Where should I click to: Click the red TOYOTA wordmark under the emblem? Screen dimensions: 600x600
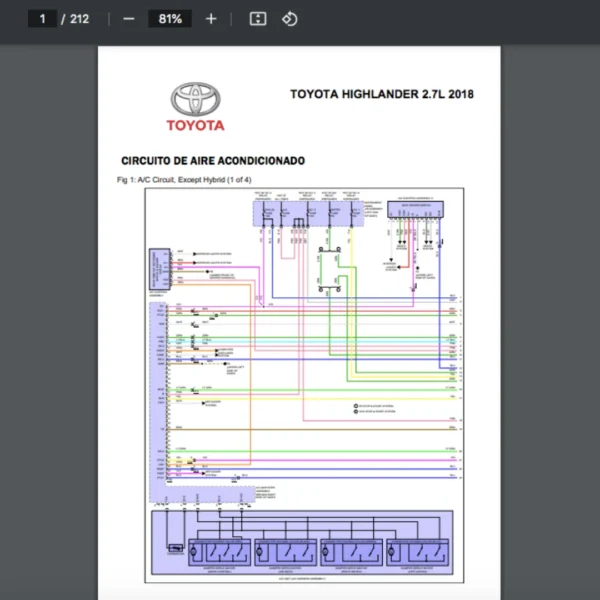(195, 126)
